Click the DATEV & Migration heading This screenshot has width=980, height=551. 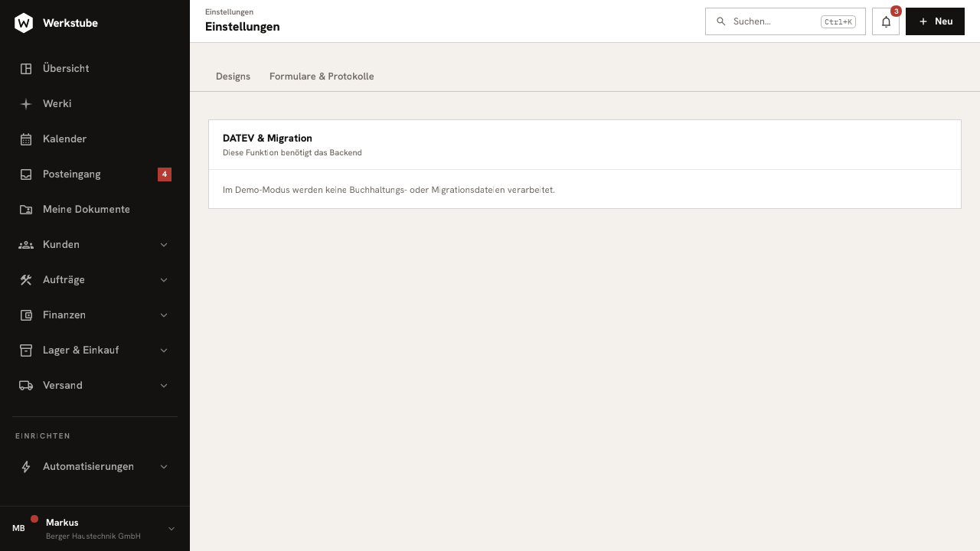tap(267, 139)
